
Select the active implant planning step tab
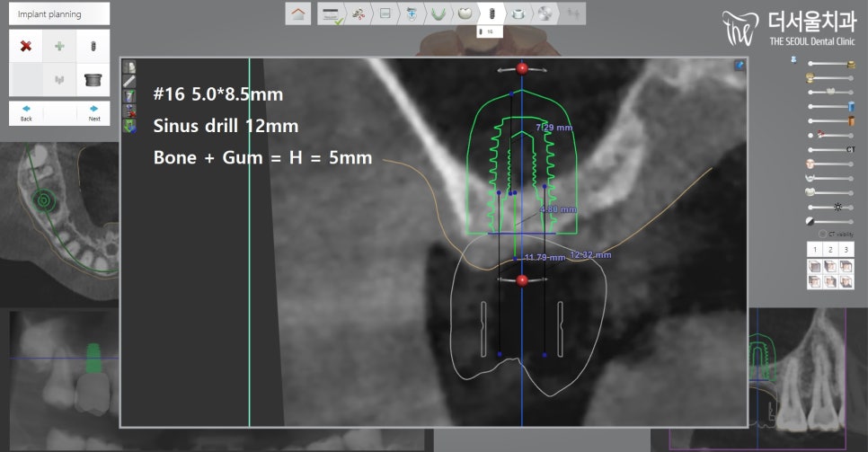click(x=491, y=14)
